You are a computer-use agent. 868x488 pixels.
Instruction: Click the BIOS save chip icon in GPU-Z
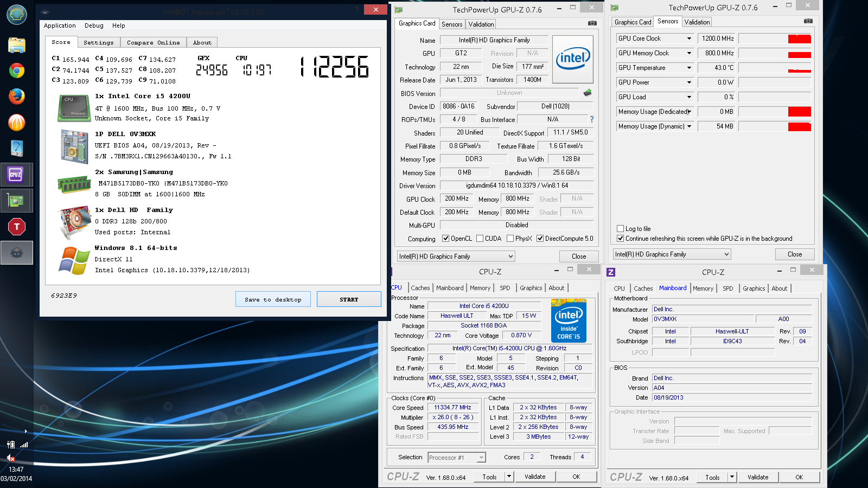pos(588,93)
